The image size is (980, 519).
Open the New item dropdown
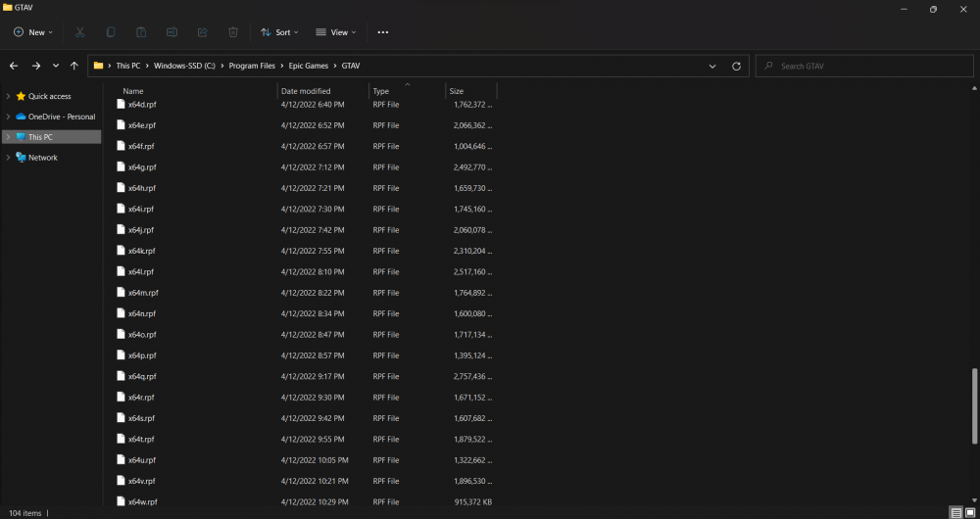coord(33,32)
